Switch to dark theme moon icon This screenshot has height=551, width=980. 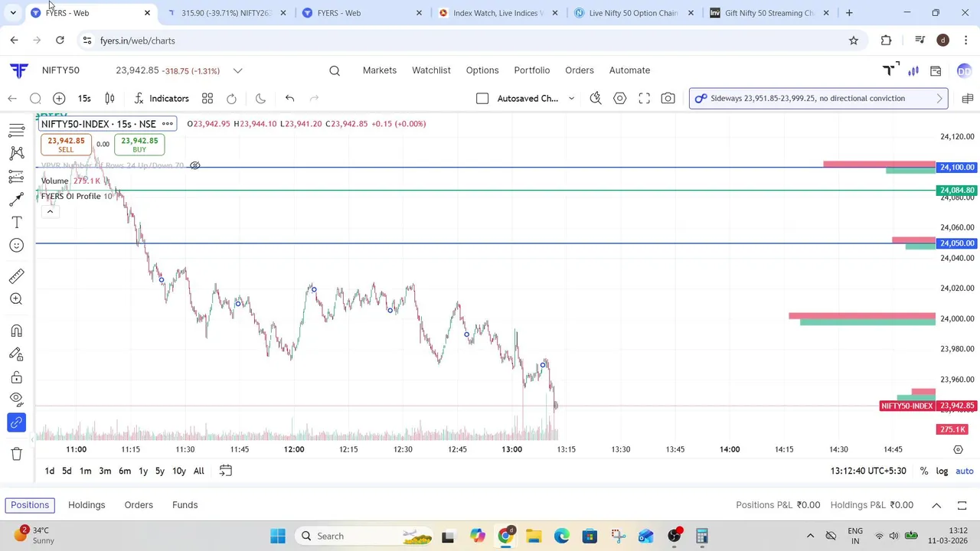260,98
